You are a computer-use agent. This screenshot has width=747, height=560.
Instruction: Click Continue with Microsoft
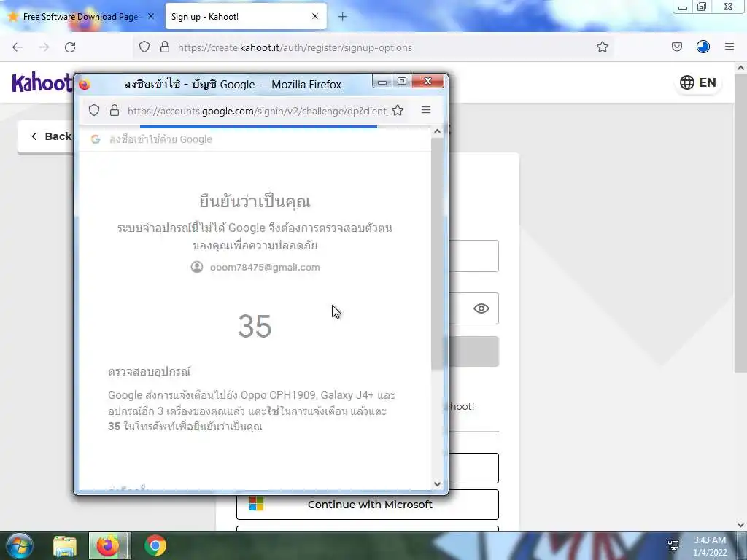[x=368, y=505]
